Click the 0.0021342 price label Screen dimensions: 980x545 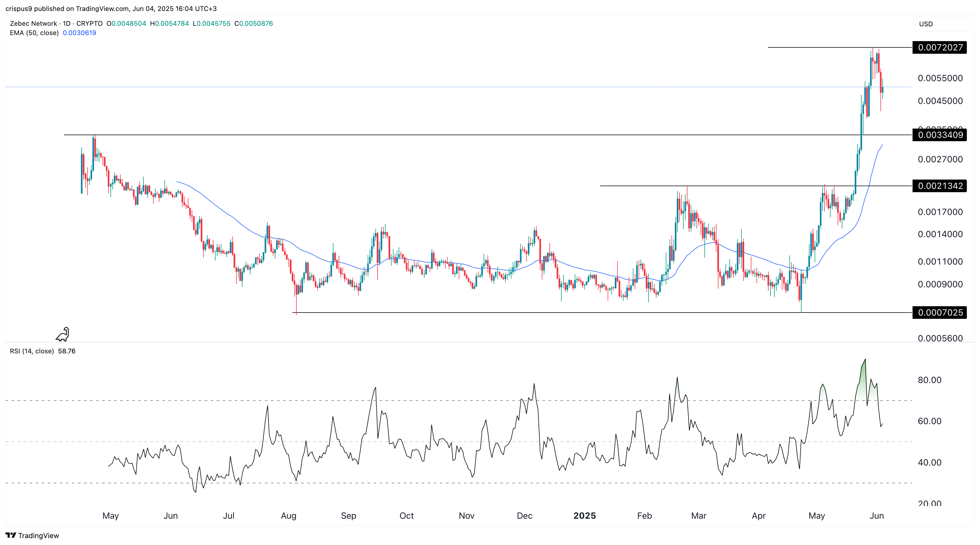940,186
